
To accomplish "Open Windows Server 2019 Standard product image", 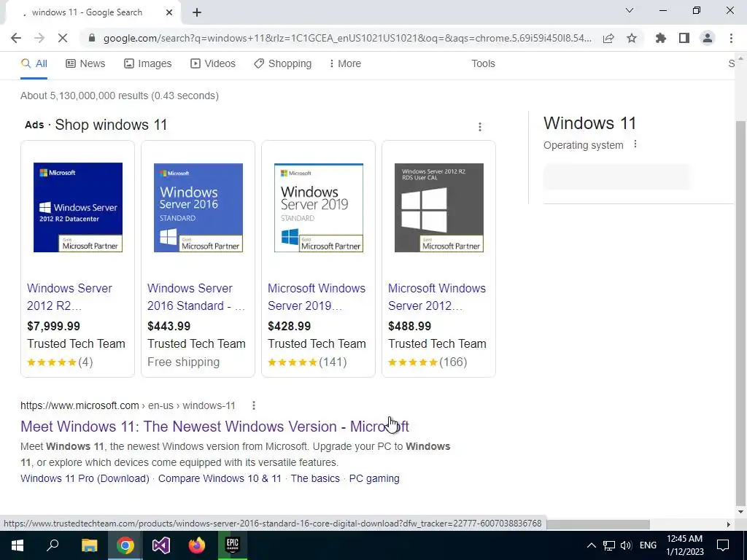I will (x=319, y=207).
